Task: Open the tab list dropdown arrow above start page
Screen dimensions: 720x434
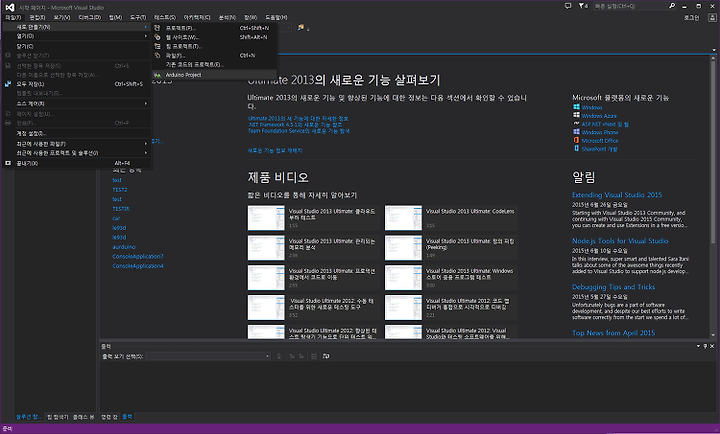Action: pyautogui.click(x=714, y=50)
